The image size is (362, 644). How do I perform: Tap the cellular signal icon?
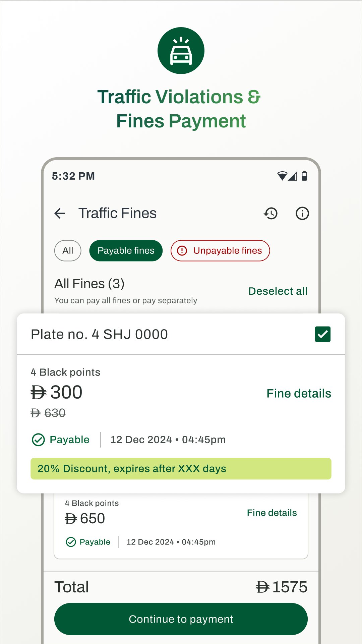(x=293, y=176)
